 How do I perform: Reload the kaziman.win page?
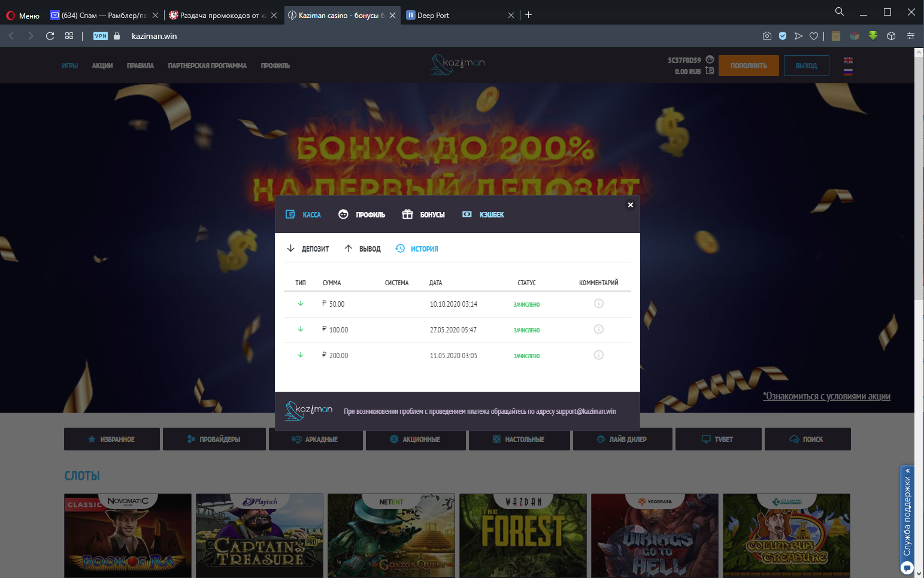pyautogui.click(x=50, y=36)
